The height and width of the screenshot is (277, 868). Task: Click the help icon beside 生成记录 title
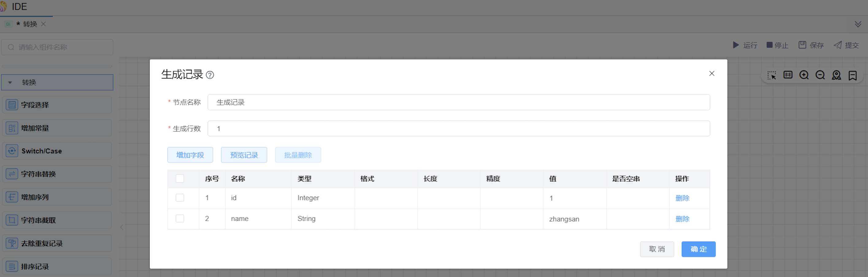tap(210, 75)
